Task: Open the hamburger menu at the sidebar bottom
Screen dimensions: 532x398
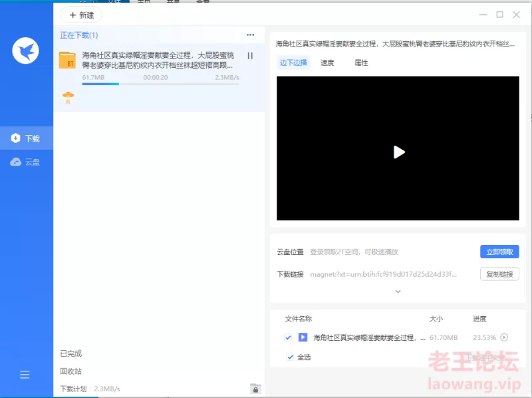Action: click(25, 375)
